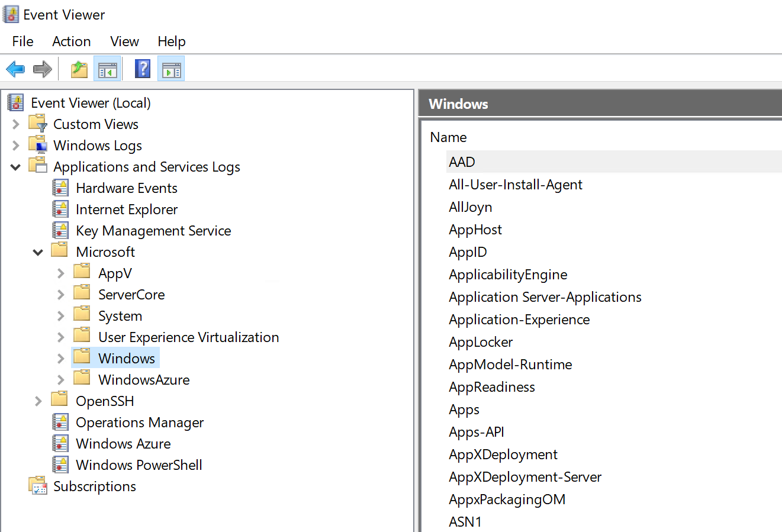Select ASN1 in the list
The width and height of the screenshot is (782, 532).
point(465,522)
